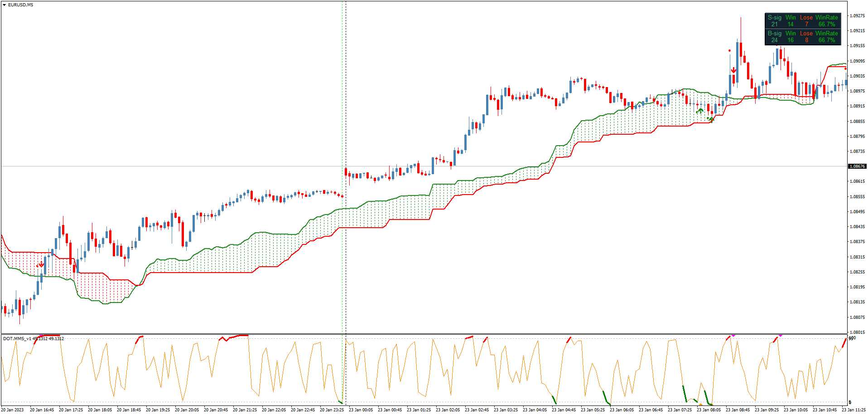Screen dimensions: 868x415
Task: Click the magenta diamond near 23 Jan 09:25
Action: tap(780, 335)
